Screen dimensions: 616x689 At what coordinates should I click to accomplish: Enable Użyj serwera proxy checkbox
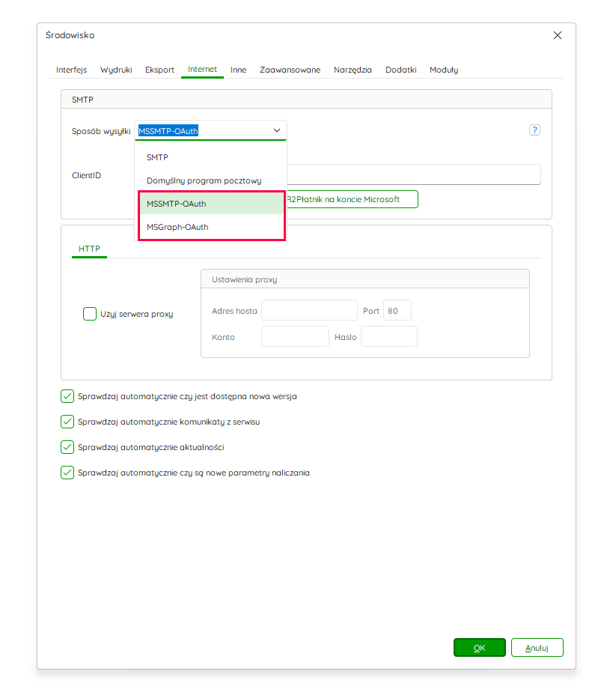90,314
